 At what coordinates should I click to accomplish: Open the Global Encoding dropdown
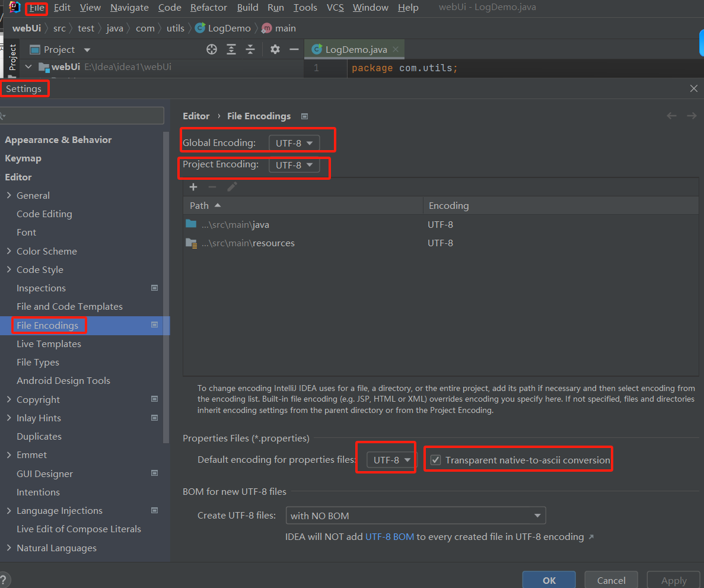coord(294,143)
